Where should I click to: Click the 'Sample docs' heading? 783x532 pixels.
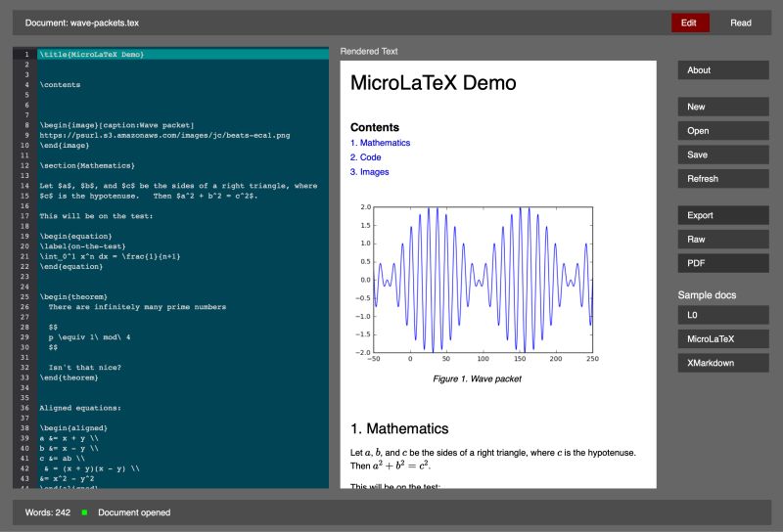click(707, 295)
